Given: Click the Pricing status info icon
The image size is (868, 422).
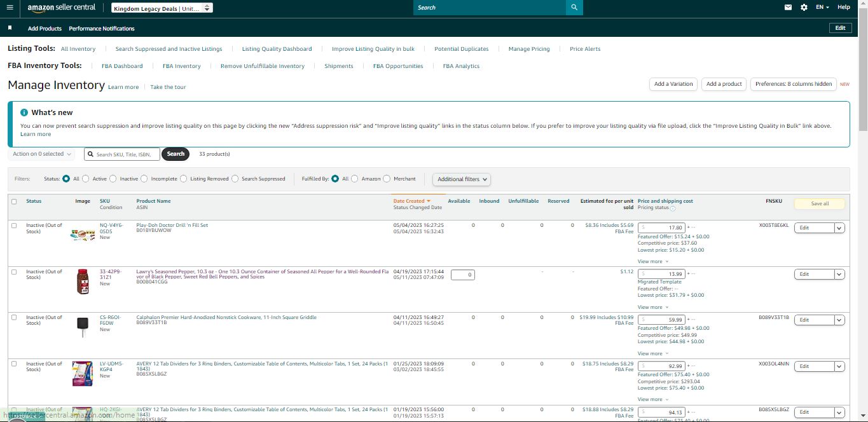Looking at the screenshot, I should point(673,208).
